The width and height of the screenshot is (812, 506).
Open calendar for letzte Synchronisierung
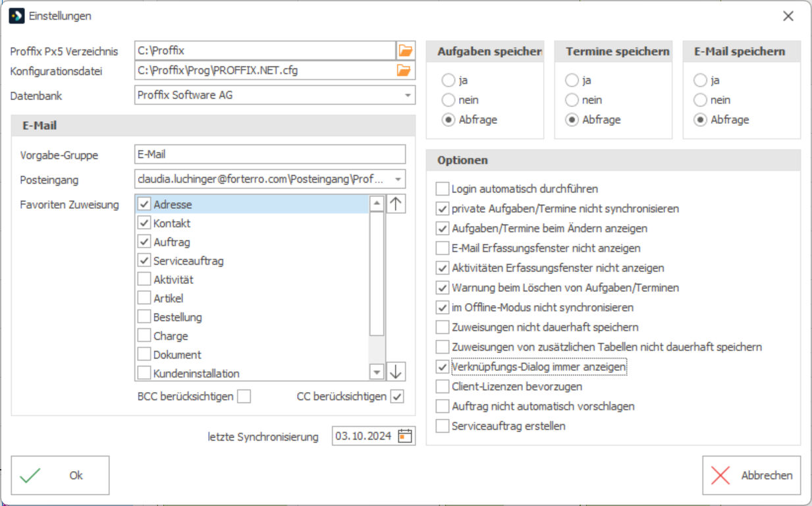406,436
